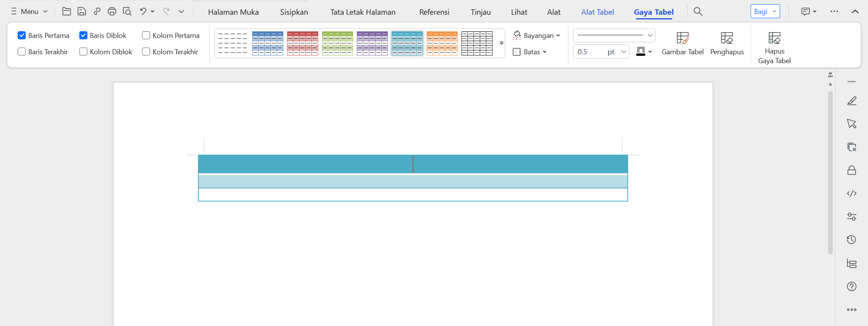Open the search magnifier icon
868x326 pixels.
click(698, 11)
